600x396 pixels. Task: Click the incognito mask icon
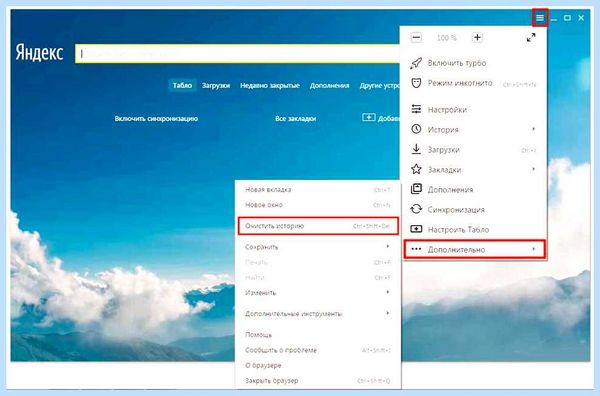416,83
